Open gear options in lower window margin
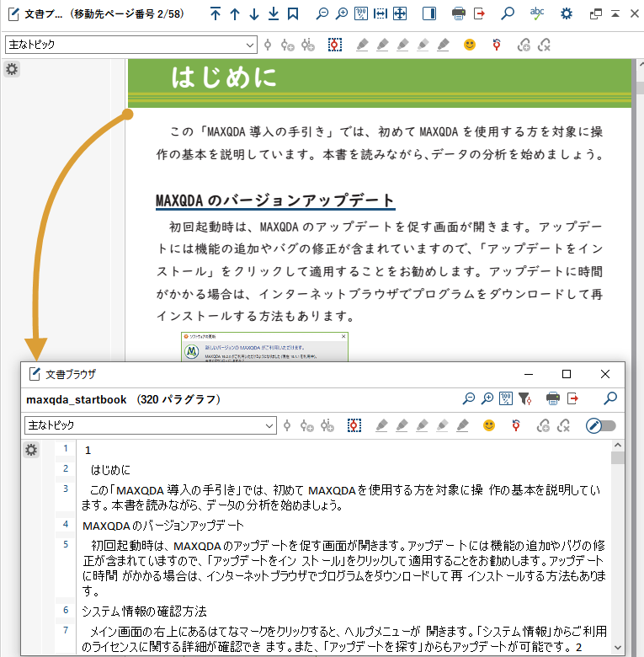The width and height of the screenshot is (644, 657). tap(31, 450)
